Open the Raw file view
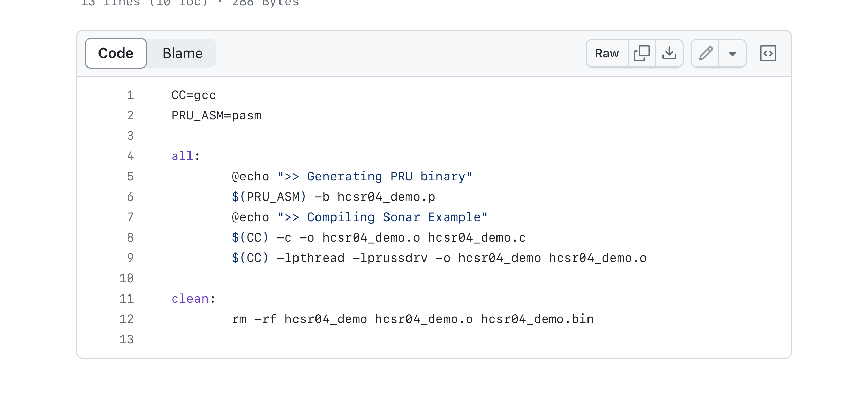The width and height of the screenshot is (868, 400). point(607,53)
